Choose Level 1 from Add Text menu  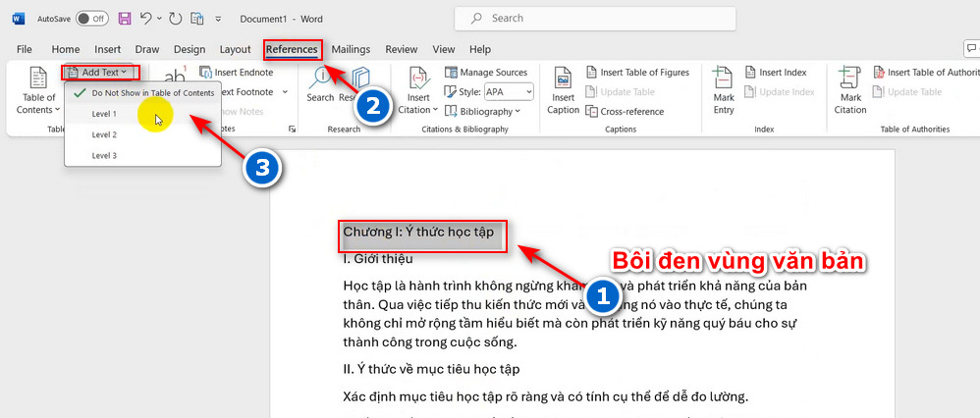point(142,114)
